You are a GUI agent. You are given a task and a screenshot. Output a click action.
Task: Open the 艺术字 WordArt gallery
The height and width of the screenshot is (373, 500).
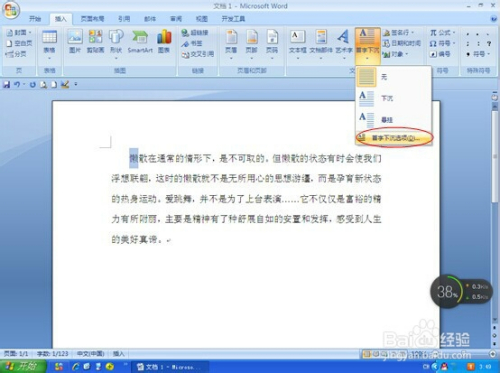(x=344, y=45)
